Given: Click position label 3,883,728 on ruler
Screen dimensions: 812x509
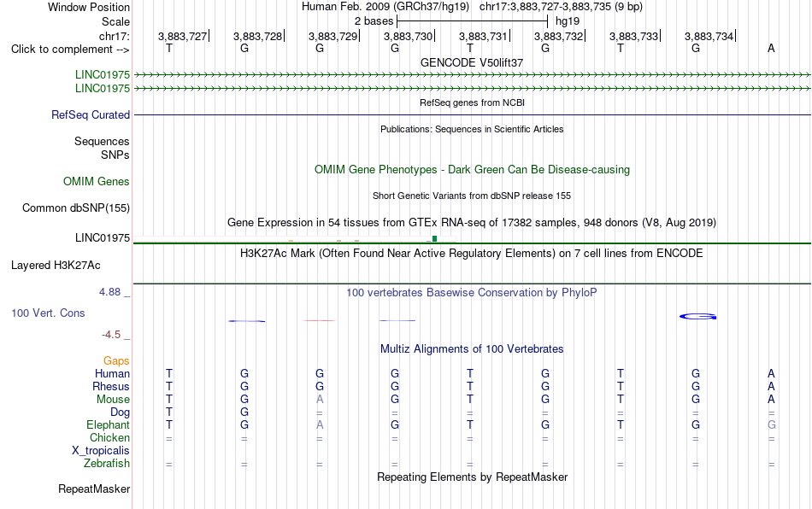Looking at the screenshot, I should [x=258, y=36].
